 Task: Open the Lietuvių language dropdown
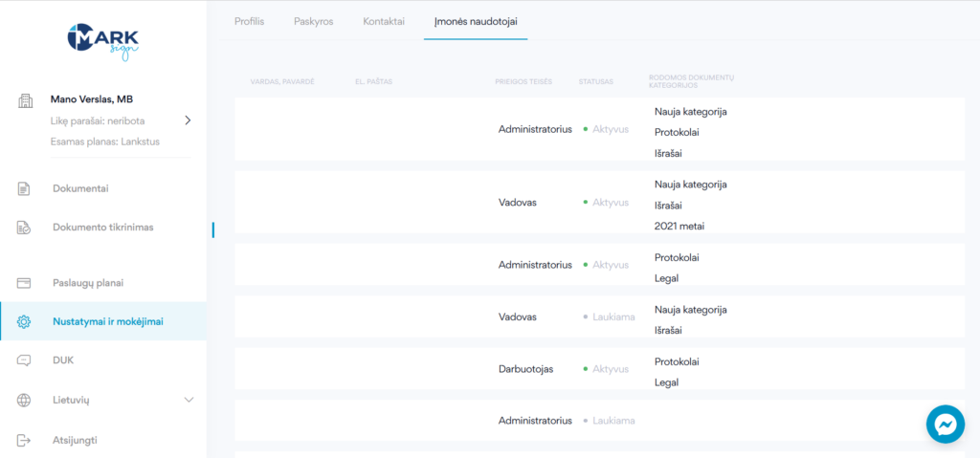point(189,400)
